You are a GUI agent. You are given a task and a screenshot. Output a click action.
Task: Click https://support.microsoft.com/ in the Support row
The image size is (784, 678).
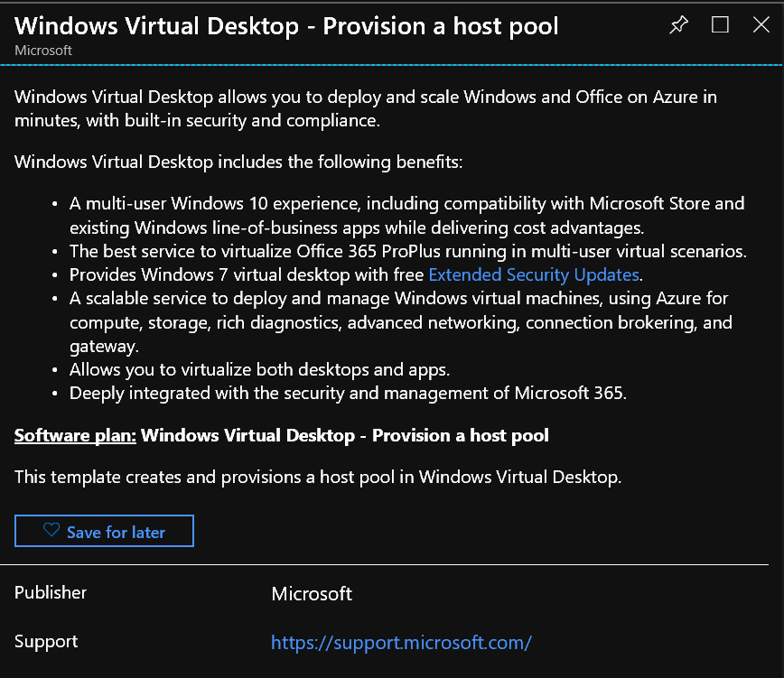pos(401,642)
